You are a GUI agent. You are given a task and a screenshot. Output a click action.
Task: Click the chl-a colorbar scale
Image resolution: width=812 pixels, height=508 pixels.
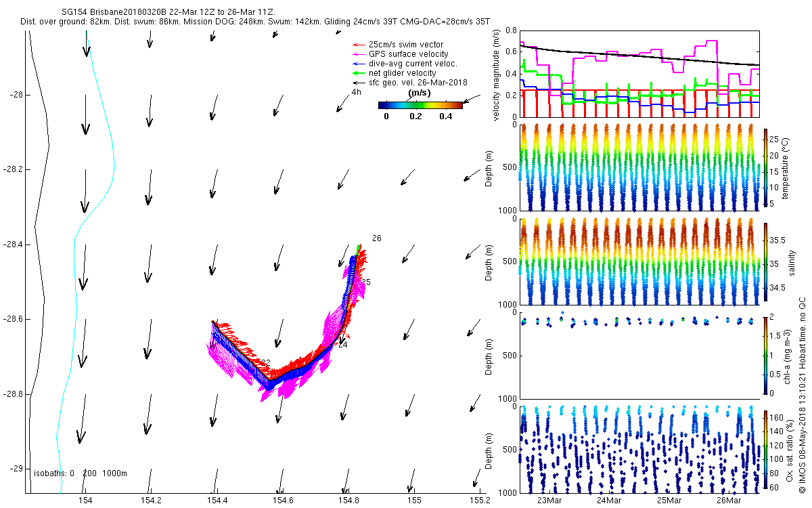pyautogui.click(x=765, y=355)
